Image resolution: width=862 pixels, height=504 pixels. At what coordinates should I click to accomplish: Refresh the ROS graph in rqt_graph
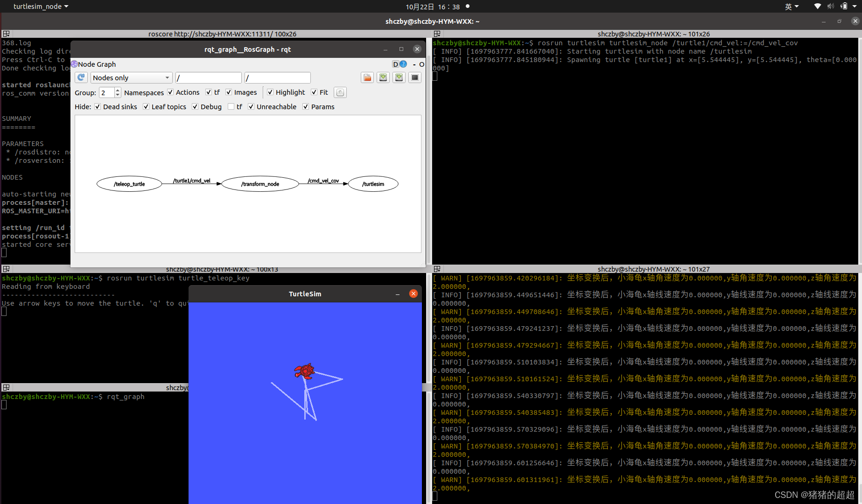click(x=81, y=77)
